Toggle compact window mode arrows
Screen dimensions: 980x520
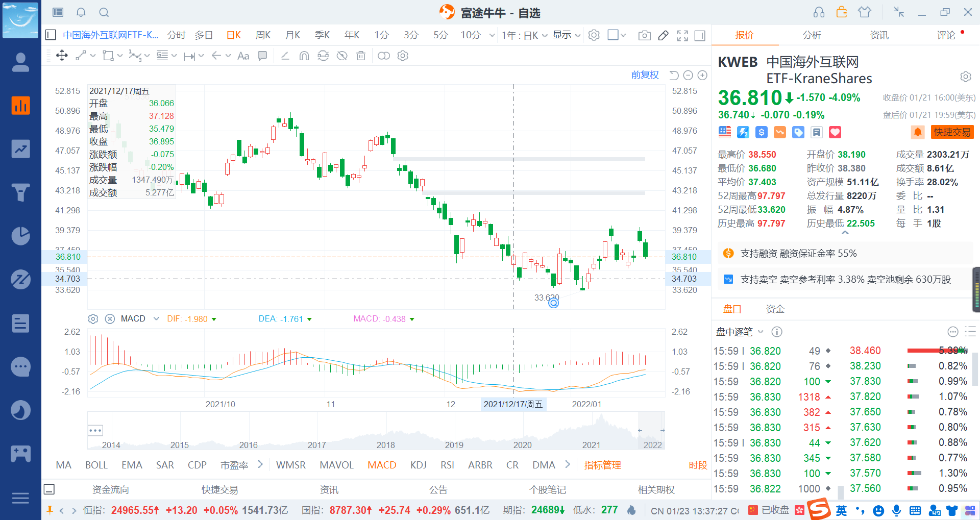coord(898,12)
